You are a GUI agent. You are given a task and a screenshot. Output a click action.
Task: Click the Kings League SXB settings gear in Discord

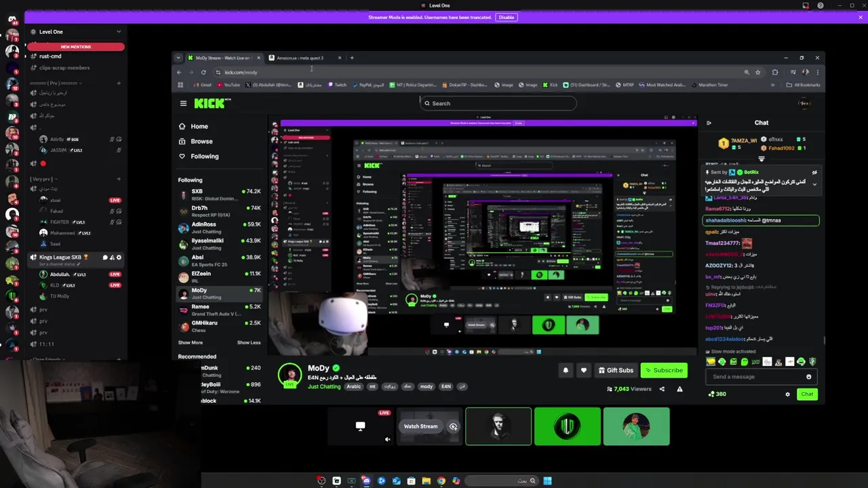coord(119,258)
